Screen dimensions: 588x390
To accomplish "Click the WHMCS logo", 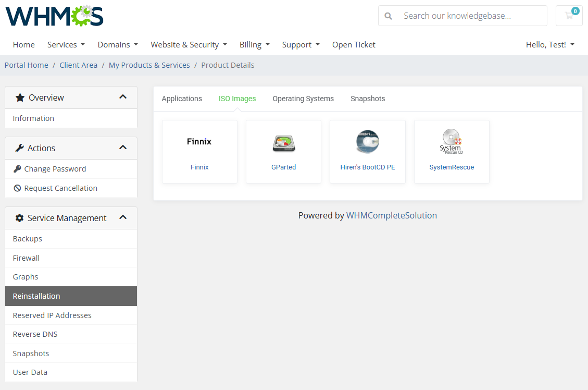I will coord(54,16).
